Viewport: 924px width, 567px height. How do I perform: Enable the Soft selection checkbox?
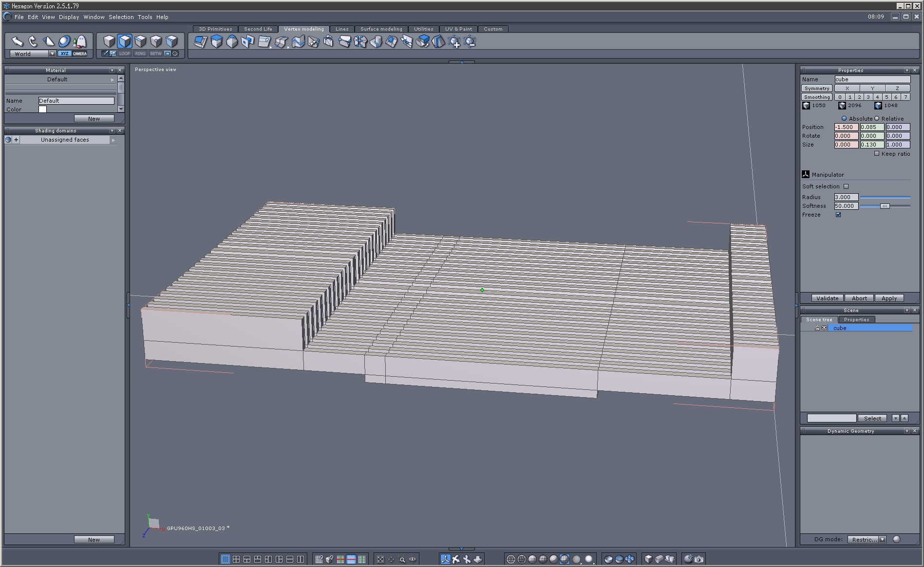click(x=846, y=186)
